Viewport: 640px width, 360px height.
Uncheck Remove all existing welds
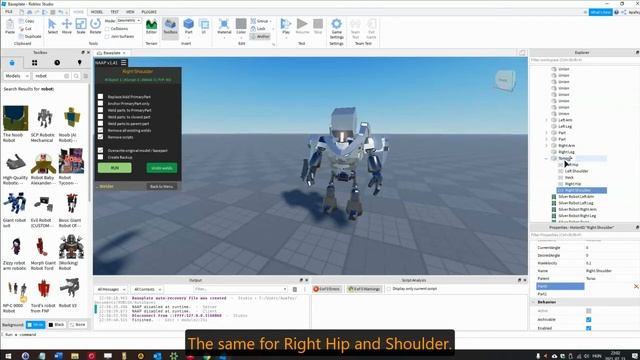(x=100, y=130)
